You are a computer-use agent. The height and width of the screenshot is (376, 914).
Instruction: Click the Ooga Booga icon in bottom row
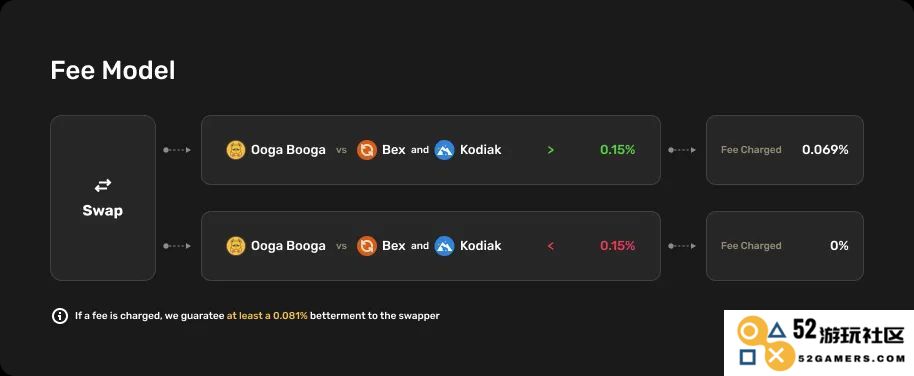click(235, 245)
